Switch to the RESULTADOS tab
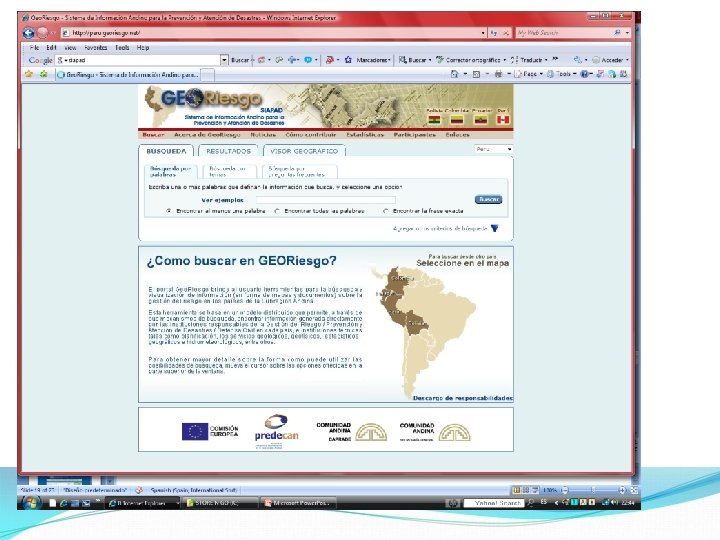 pyautogui.click(x=229, y=151)
